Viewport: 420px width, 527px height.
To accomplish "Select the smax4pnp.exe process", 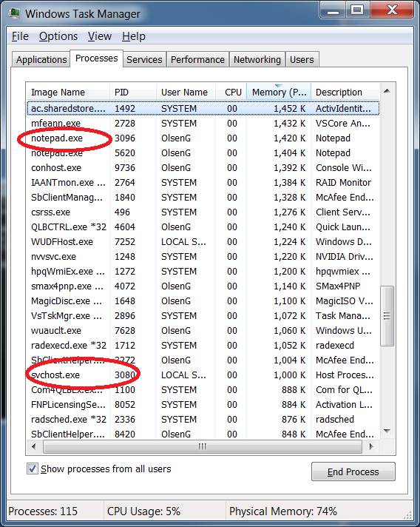I will click(x=203, y=286).
